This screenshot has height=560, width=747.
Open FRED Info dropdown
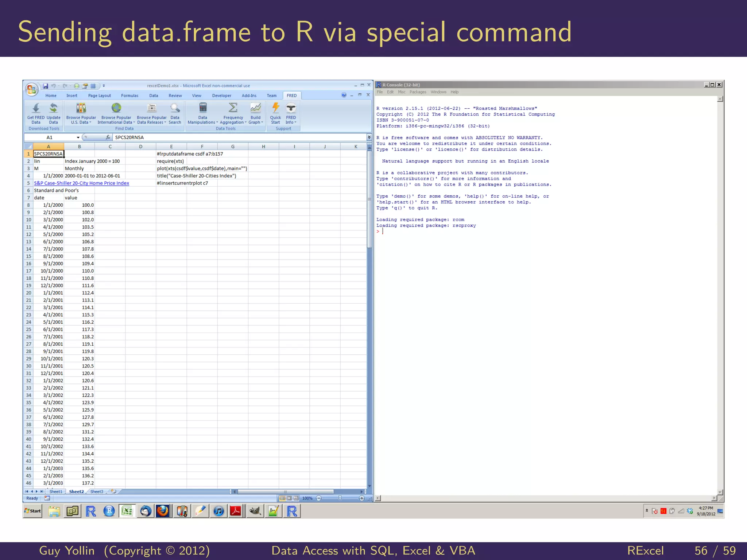pyautogui.click(x=291, y=114)
